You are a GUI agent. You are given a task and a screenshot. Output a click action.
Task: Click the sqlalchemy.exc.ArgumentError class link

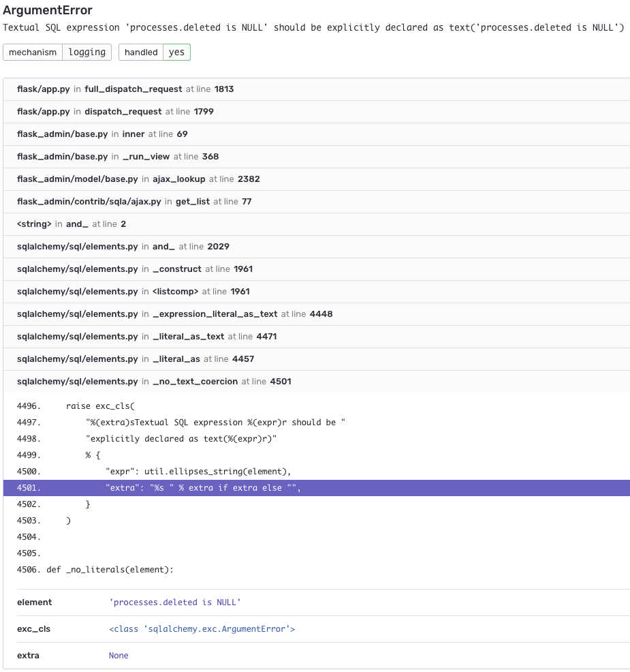coord(202,628)
